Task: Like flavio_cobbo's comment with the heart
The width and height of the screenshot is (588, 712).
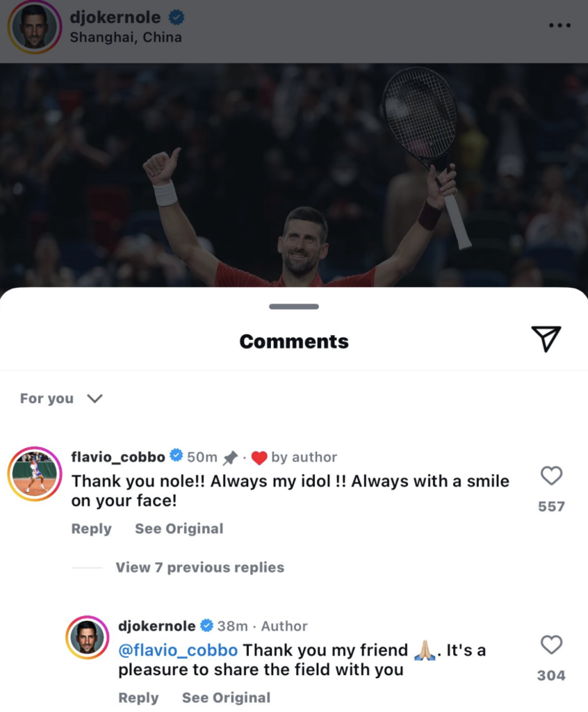Action: click(x=552, y=476)
